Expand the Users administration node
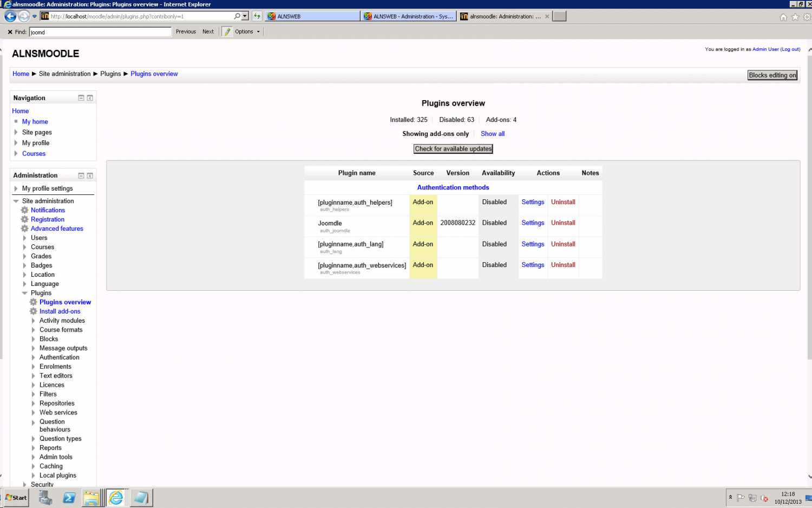 click(x=24, y=238)
